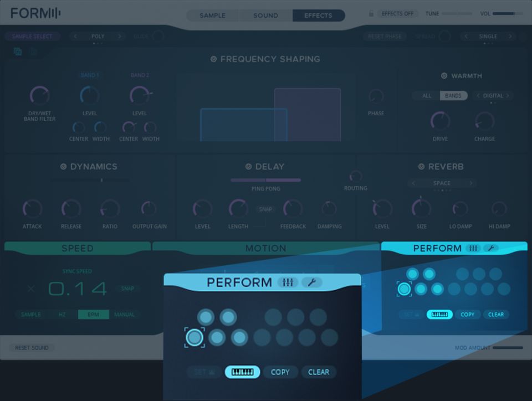Switch to the Sample tab
Viewport: 532px width, 401px height.
[x=212, y=16]
